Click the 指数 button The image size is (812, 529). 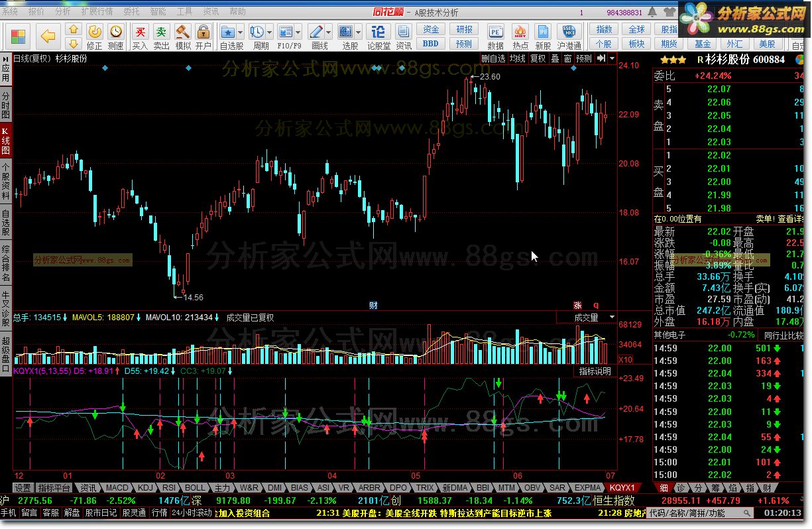(604, 29)
